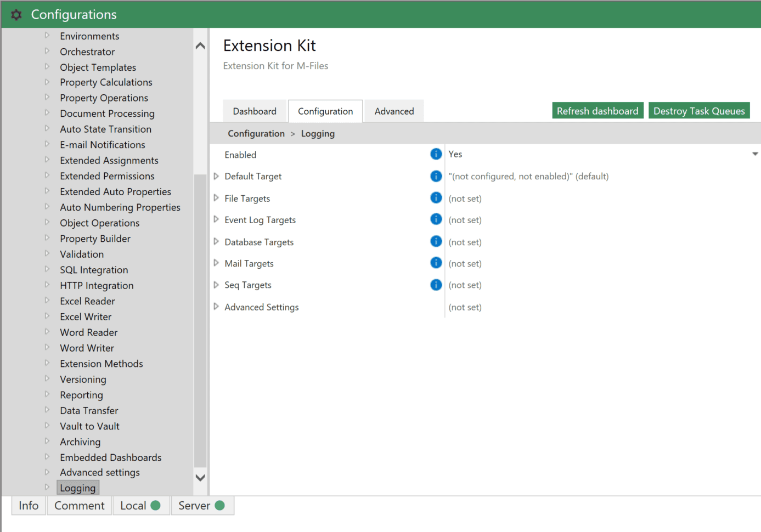Expand the Database Targets row

(216, 241)
